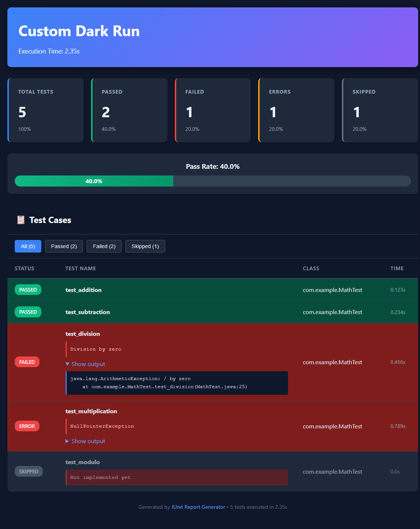Click the Passed summary card
The image size is (420, 529).
click(129, 110)
